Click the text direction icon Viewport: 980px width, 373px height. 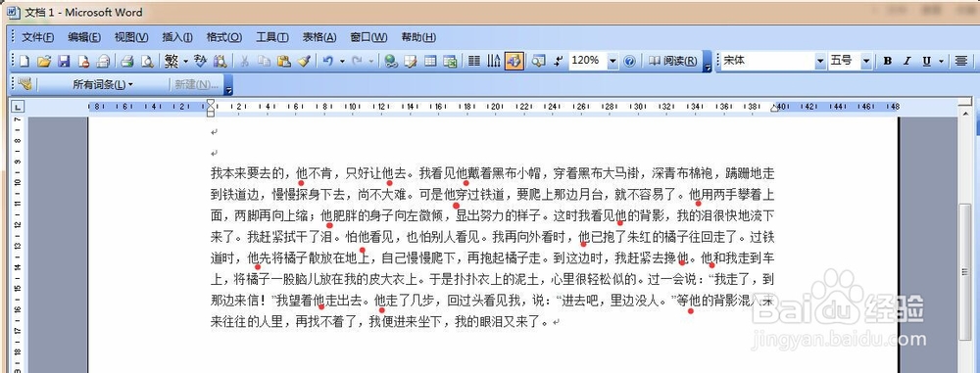tap(494, 62)
